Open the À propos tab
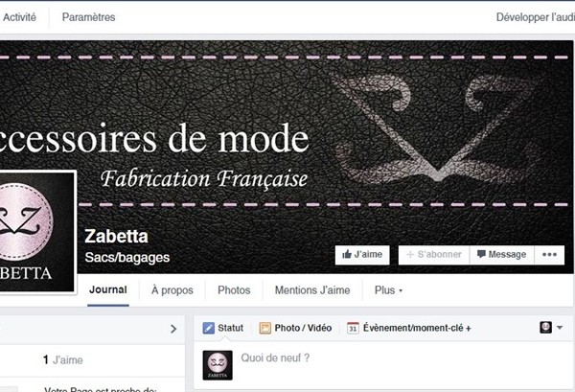The image size is (575, 392). click(172, 290)
